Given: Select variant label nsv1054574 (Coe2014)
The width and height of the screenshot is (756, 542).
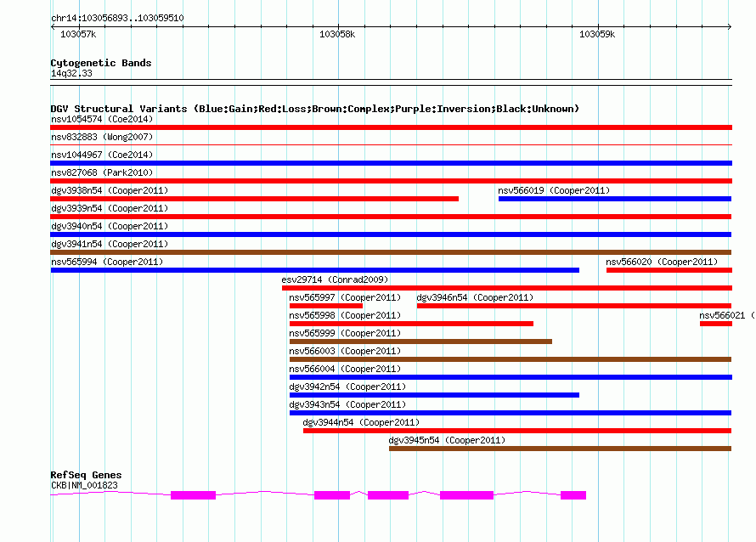Looking at the screenshot, I should point(102,119).
